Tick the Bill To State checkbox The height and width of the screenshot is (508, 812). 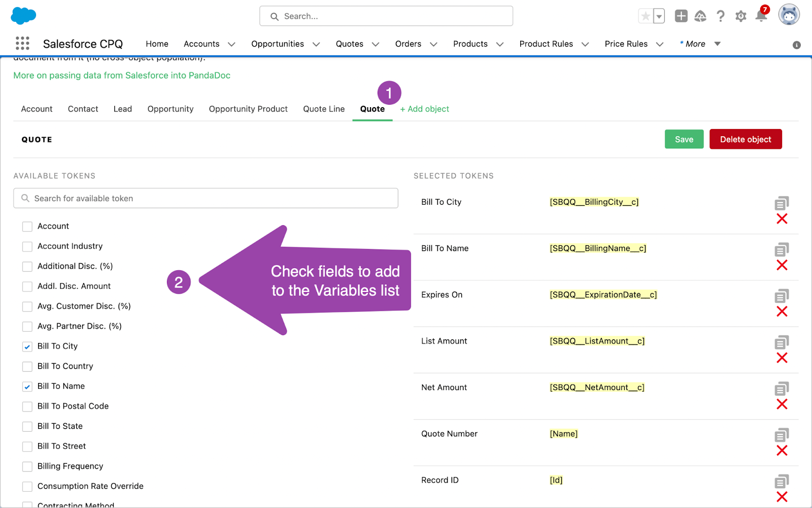(27, 427)
